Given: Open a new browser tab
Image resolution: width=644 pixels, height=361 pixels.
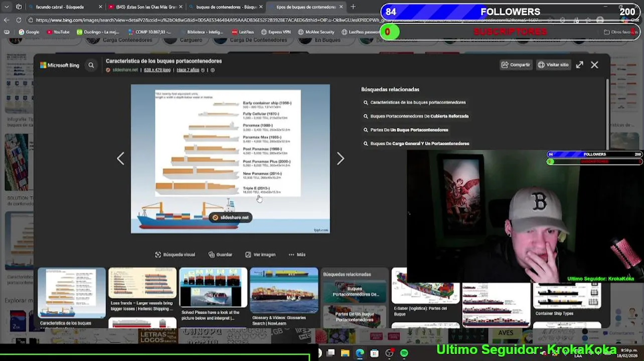Looking at the screenshot, I should (353, 7).
